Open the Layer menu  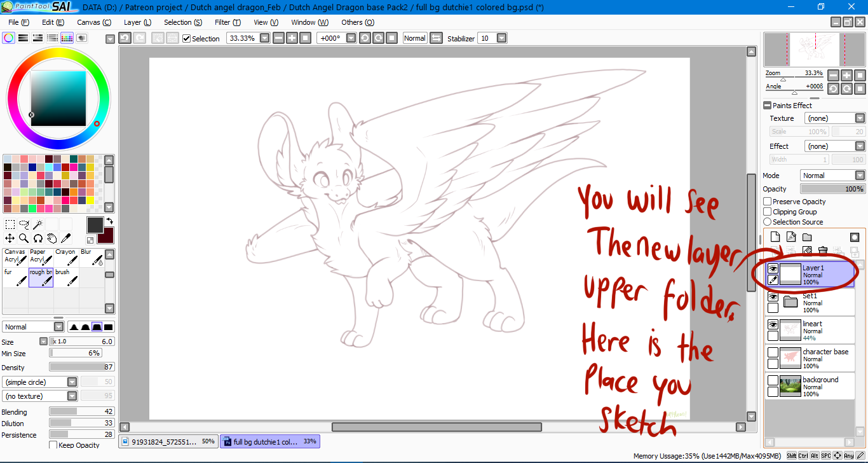[x=137, y=22]
